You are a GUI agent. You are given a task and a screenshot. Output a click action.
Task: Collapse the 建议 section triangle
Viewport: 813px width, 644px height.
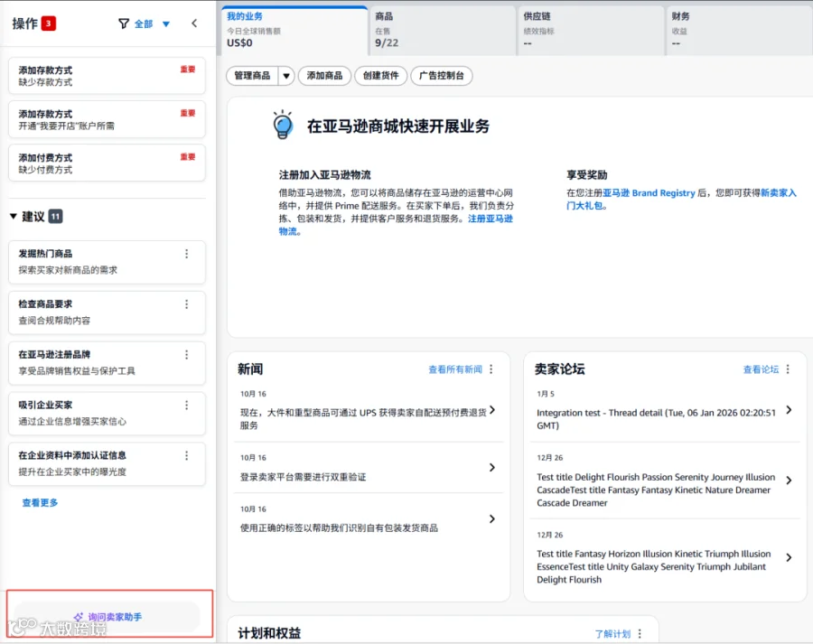(14, 216)
